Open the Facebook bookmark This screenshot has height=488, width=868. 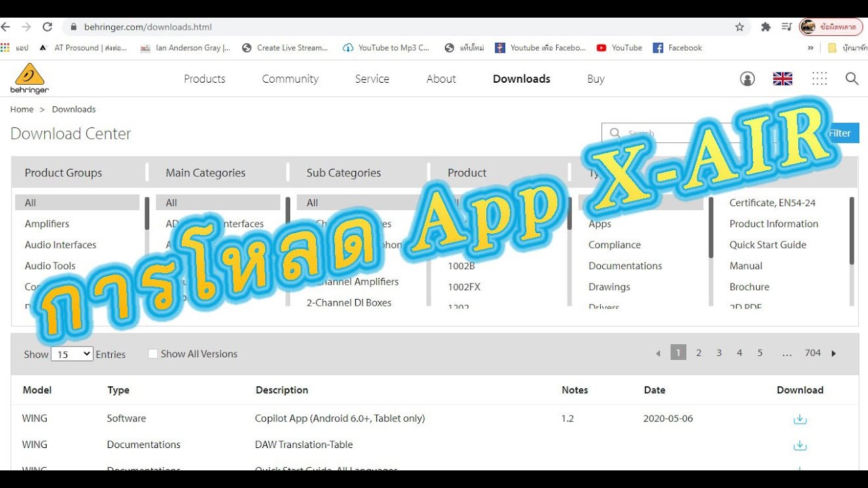(x=677, y=47)
